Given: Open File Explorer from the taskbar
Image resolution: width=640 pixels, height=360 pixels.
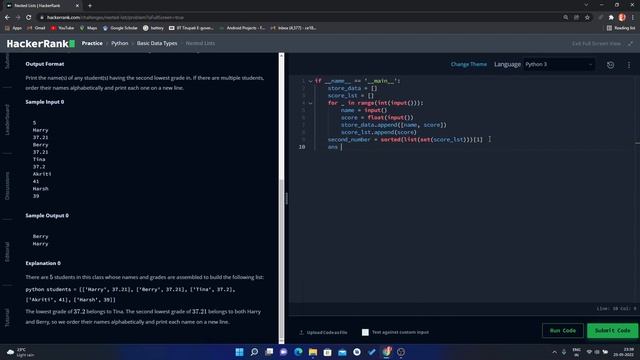Looking at the screenshot, I should coord(313,352).
